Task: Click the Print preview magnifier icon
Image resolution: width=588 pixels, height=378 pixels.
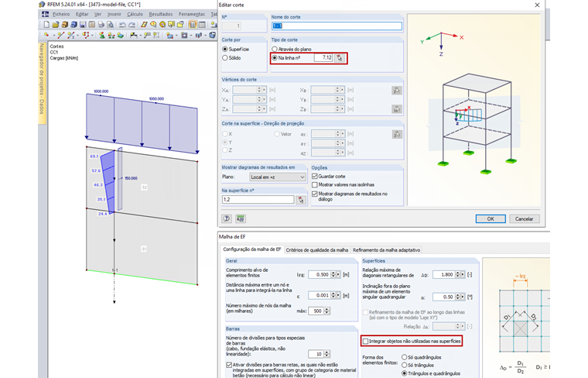Action: 110,24
